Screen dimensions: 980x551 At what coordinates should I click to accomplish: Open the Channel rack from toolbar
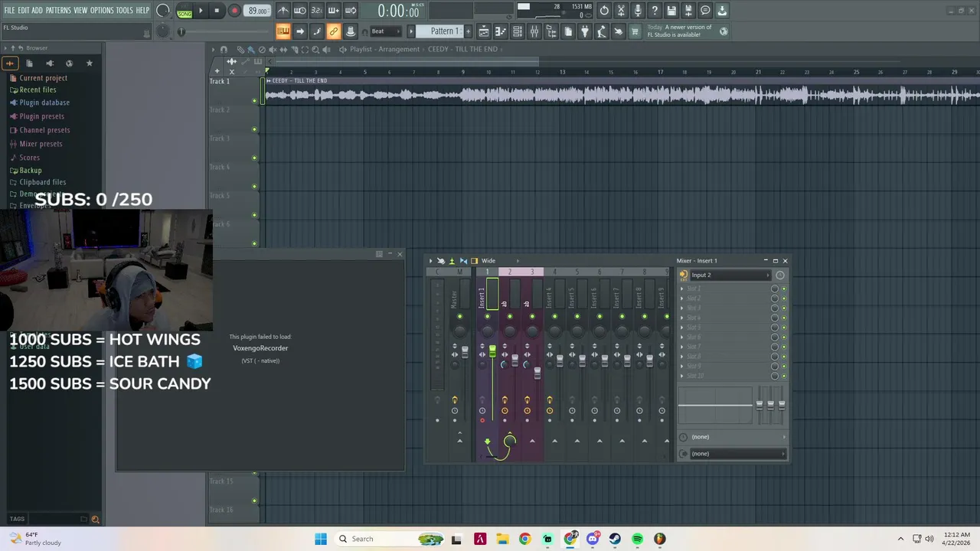(x=518, y=31)
